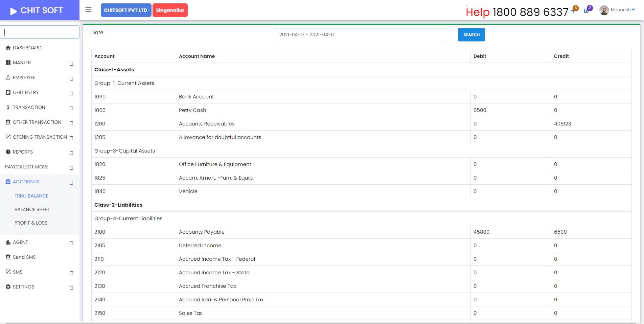Click the Settings gear icon
This screenshot has height=324, width=644.
[8, 287]
